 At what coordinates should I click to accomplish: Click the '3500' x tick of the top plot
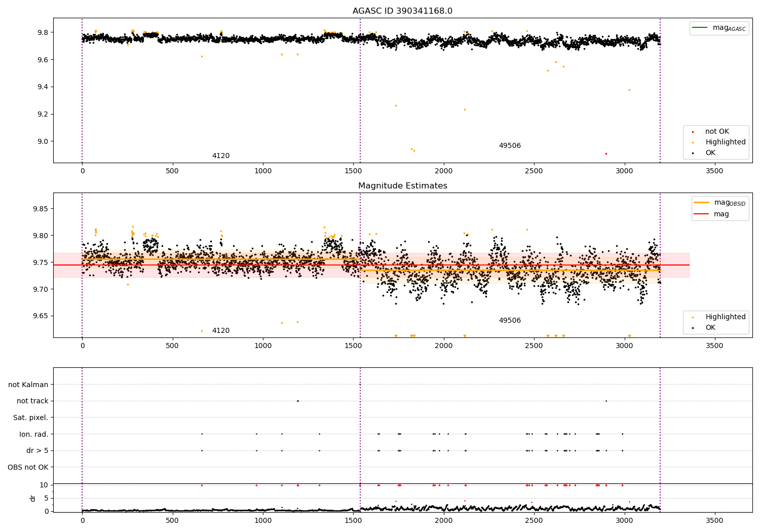point(715,171)
